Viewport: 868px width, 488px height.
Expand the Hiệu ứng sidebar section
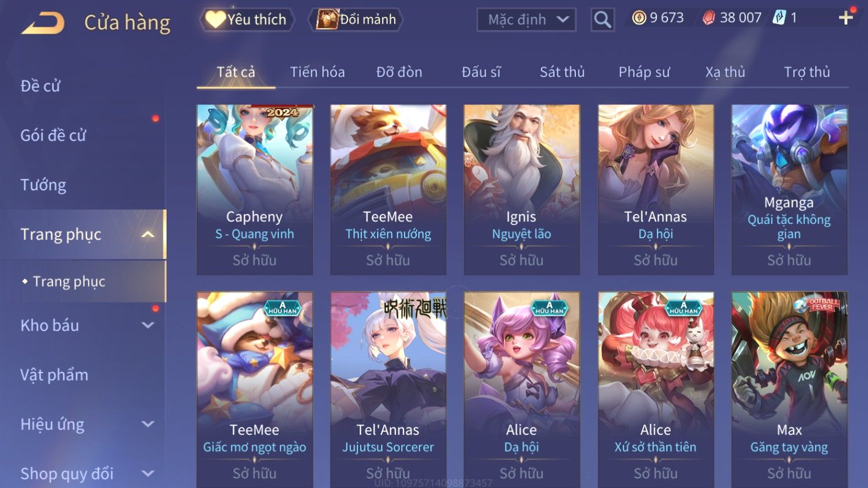148,425
